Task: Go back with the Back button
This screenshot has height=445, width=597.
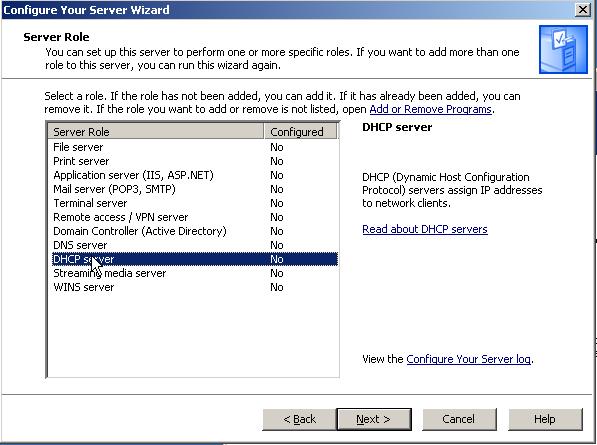Action: [299, 419]
